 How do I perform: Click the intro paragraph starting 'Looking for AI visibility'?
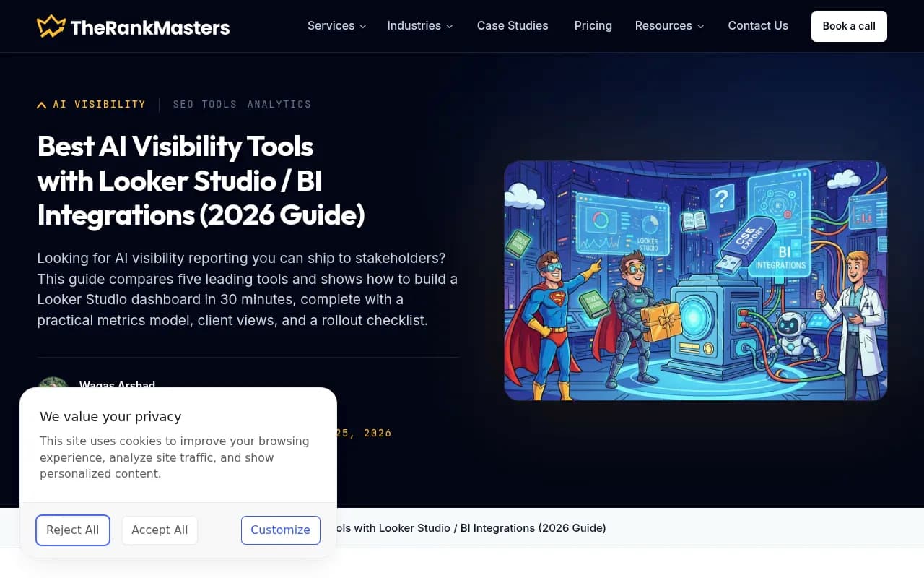coord(248,289)
